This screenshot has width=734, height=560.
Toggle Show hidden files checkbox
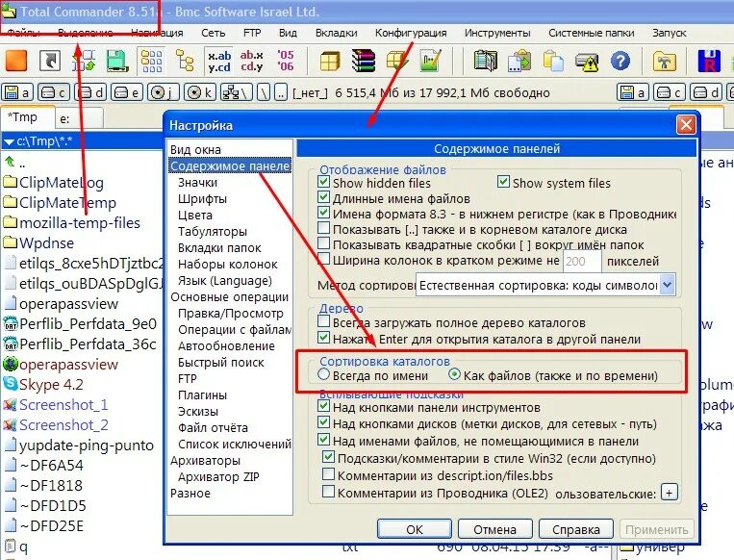click(x=323, y=181)
